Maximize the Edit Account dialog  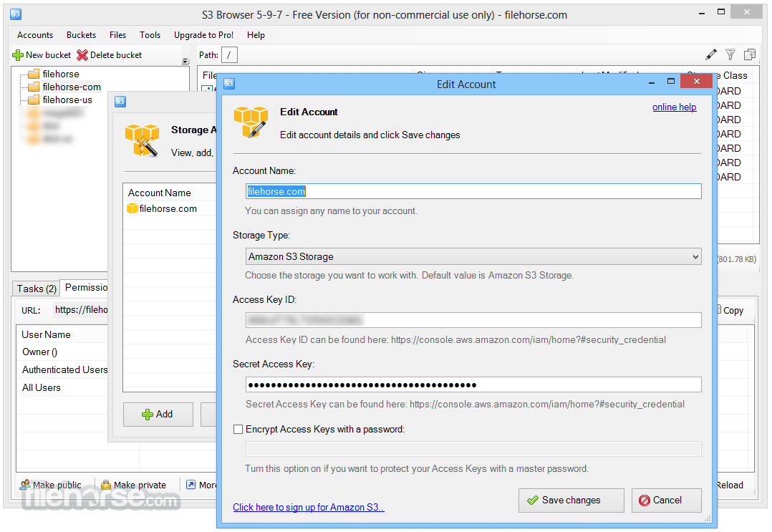click(x=671, y=81)
